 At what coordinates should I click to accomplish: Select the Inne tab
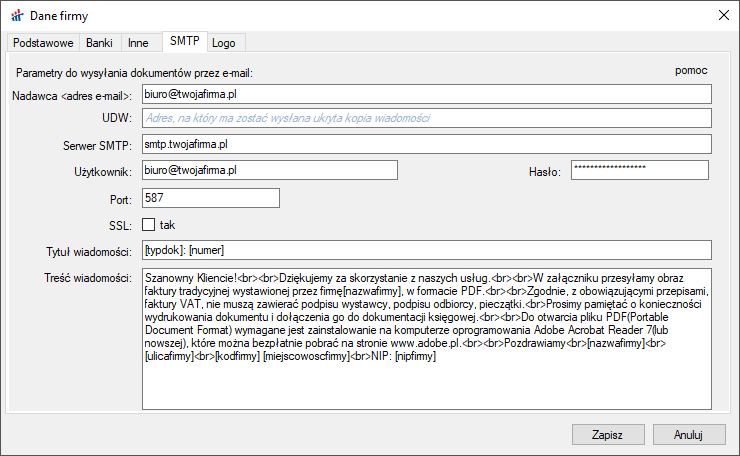[138, 43]
